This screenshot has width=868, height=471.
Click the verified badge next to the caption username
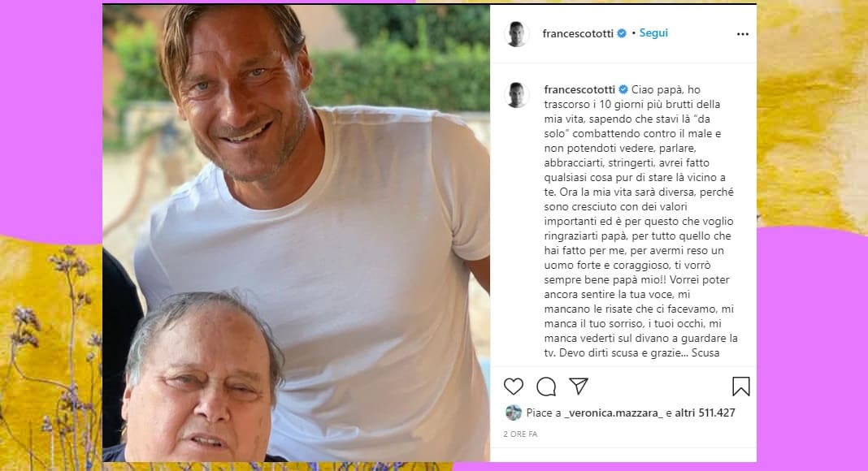[x=623, y=89]
